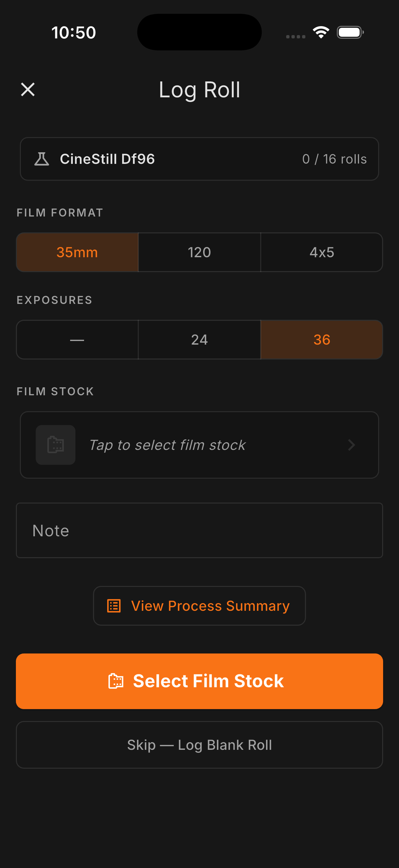Select the dash (no exposures) option
This screenshot has width=399, height=868.
77,340
